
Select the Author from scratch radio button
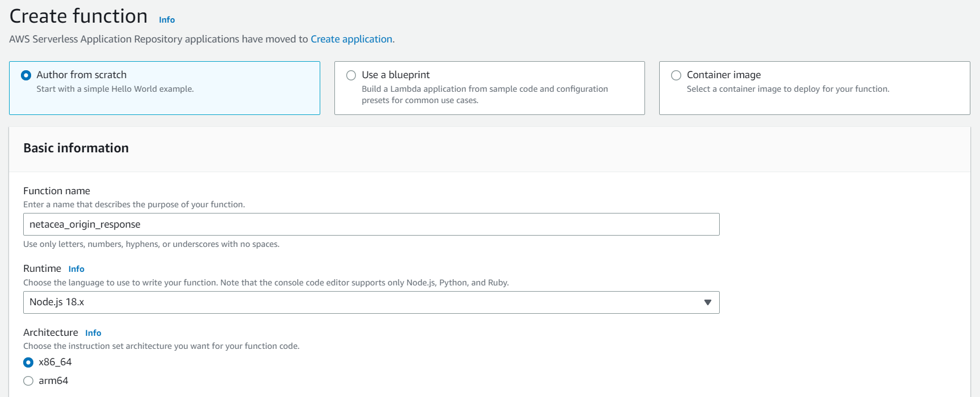(26, 75)
